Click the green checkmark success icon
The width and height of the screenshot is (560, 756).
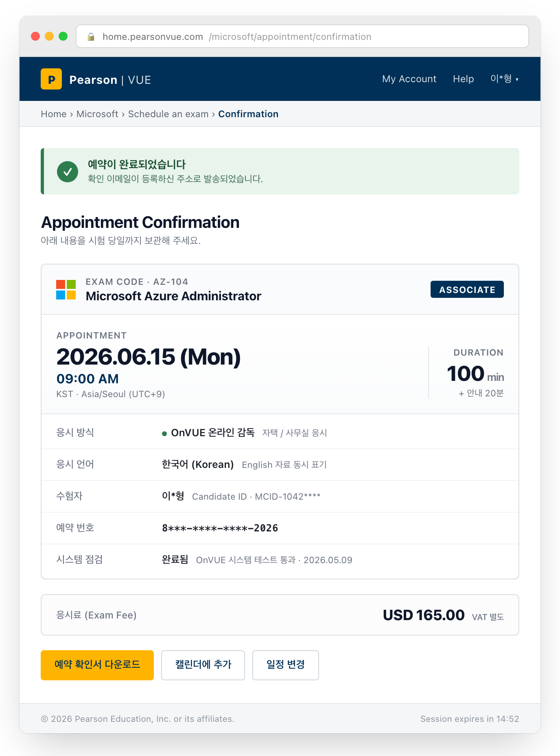pos(68,172)
